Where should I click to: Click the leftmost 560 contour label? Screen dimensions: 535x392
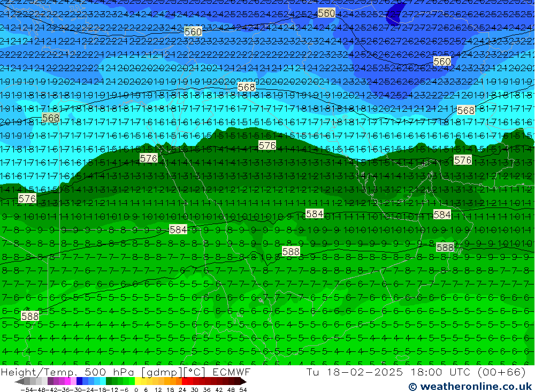tap(193, 32)
